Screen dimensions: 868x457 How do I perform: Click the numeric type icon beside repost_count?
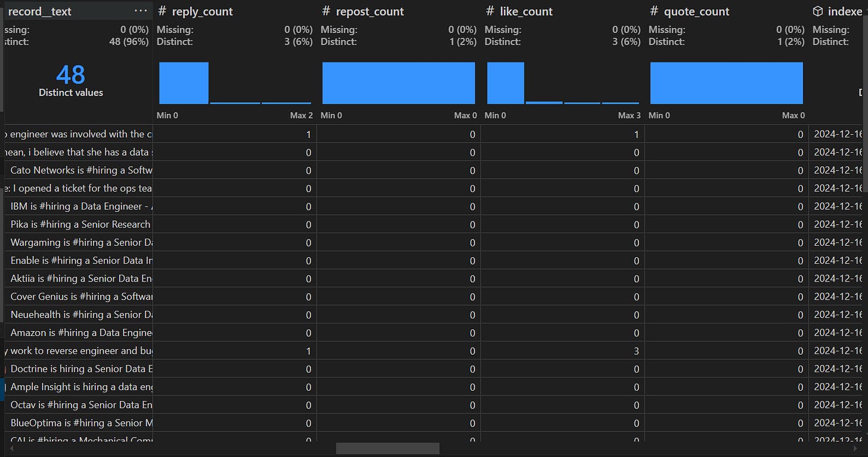click(x=324, y=11)
